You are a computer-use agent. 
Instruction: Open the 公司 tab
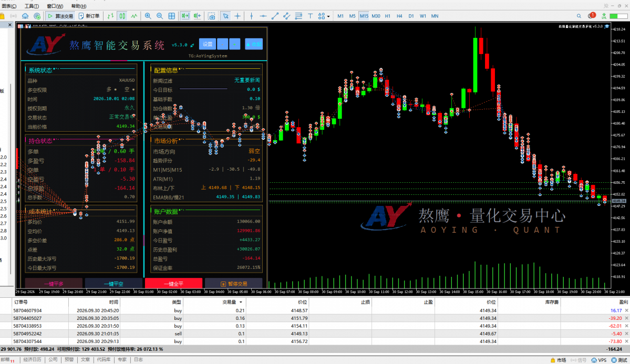[53, 360]
